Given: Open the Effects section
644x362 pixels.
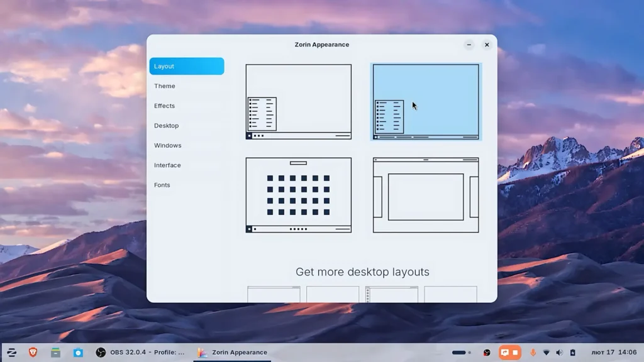Looking at the screenshot, I should coord(187,106).
